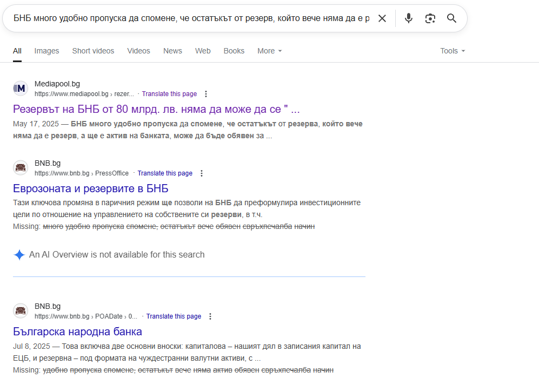Open the result 'Българска народна банка'
Viewport: 539px width, 392px height.
tap(77, 332)
